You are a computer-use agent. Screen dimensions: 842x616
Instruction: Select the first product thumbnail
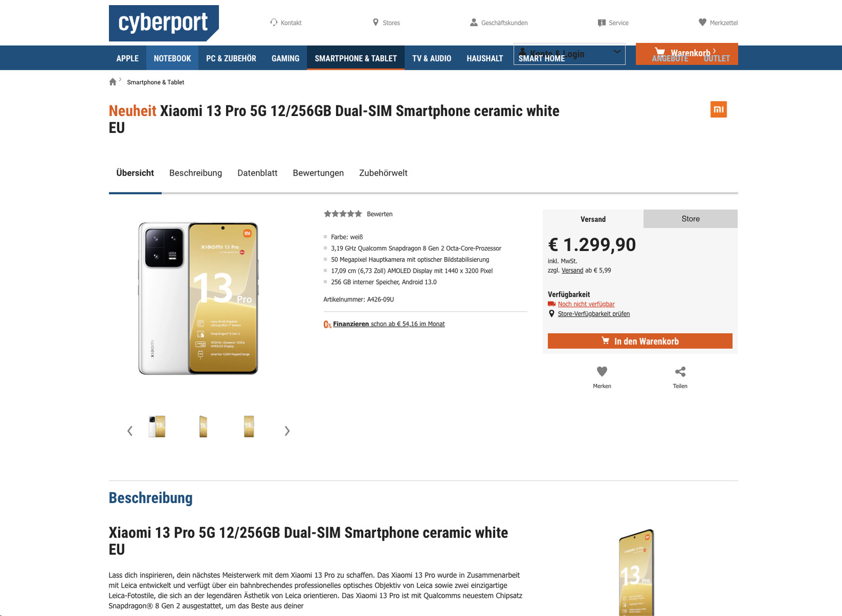(157, 427)
